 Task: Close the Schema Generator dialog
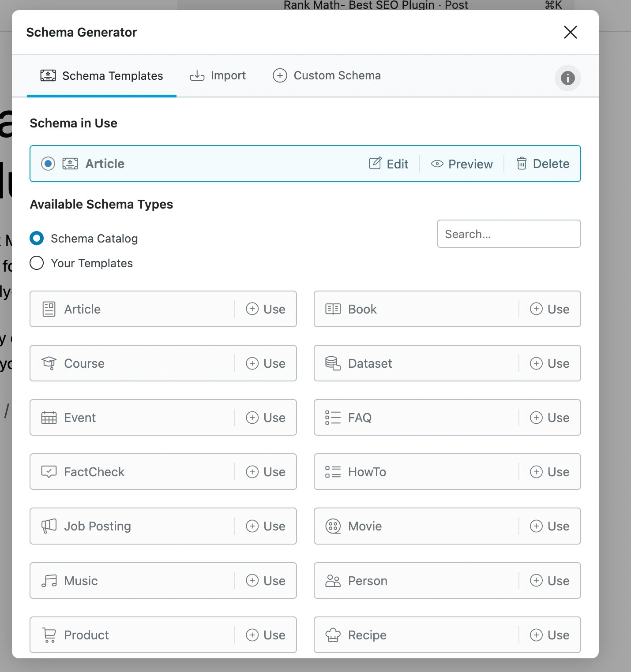pos(570,32)
